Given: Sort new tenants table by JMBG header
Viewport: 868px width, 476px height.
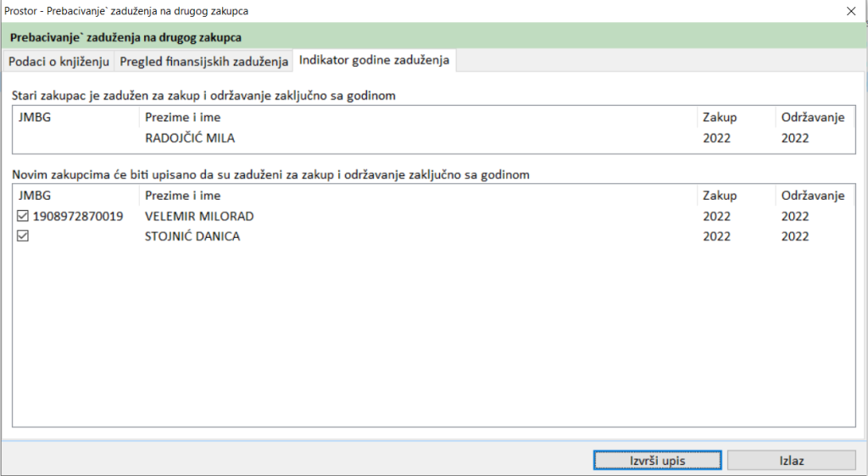Looking at the screenshot, I should 35,196.
